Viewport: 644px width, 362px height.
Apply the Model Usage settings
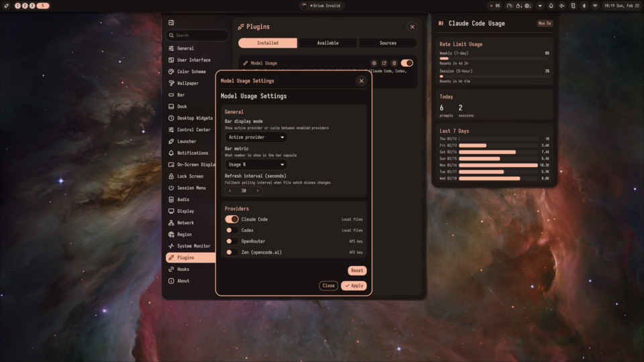click(354, 286)
